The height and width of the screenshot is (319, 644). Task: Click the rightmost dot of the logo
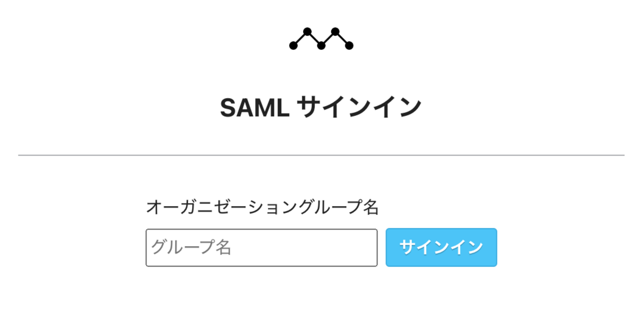click(349, 46)
